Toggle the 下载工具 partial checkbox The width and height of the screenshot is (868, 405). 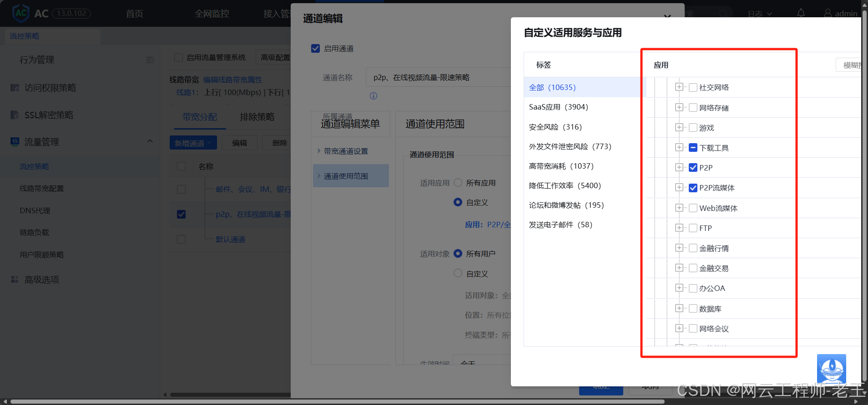[x=693, y=148]
